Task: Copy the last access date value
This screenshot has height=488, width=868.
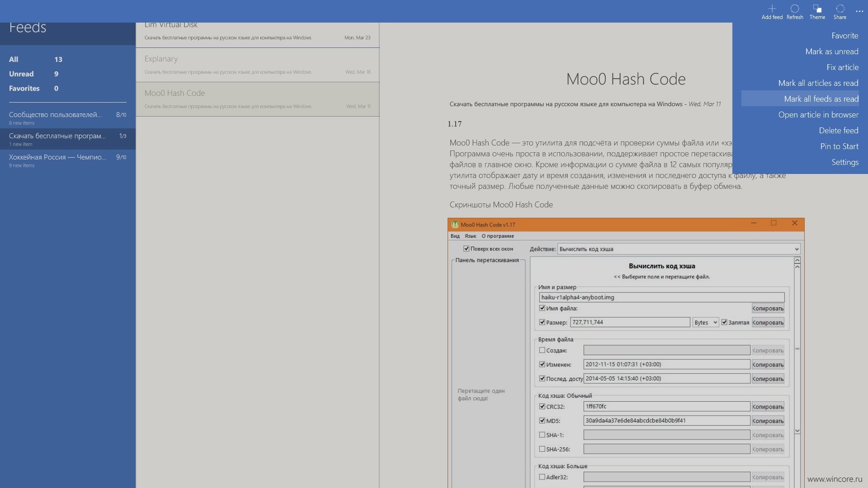Action: 768,378
